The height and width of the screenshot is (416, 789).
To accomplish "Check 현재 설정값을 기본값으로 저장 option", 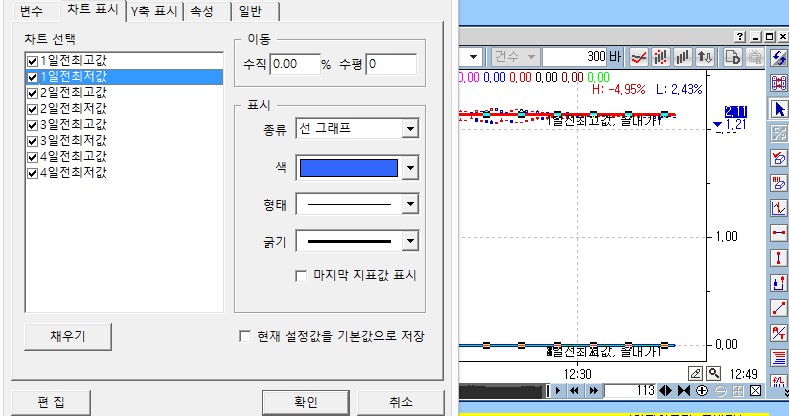I will 245,336.
